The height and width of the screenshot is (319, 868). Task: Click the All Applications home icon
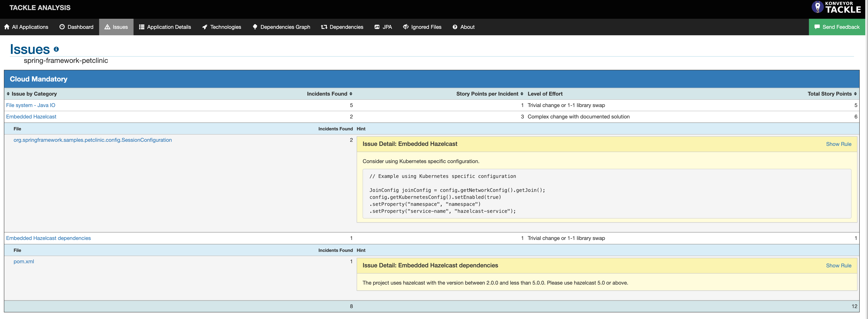7,27
